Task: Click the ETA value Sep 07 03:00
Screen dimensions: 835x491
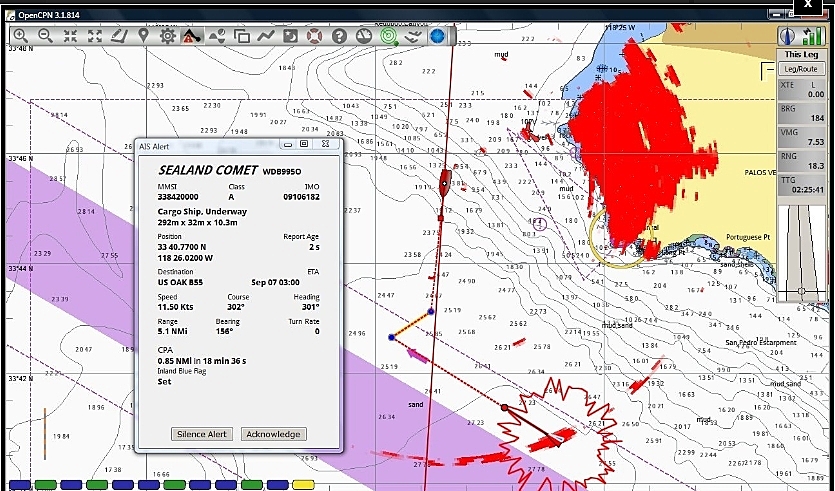Action: pyautogui.click(x=275, y=282)
